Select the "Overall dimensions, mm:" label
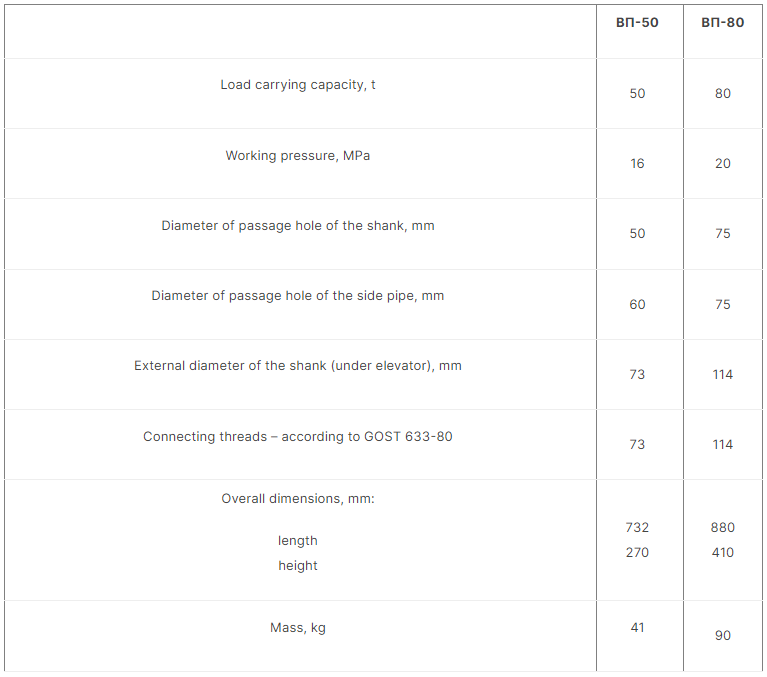Screen dimensions: 767x677 [x=298, y=499]
